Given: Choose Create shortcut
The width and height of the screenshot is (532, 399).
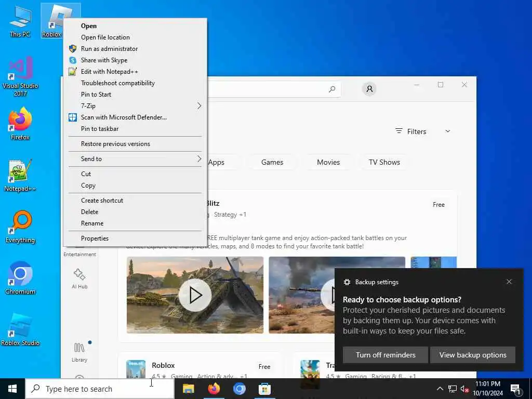Looking at the screenshot, I should tap(135, 200).
